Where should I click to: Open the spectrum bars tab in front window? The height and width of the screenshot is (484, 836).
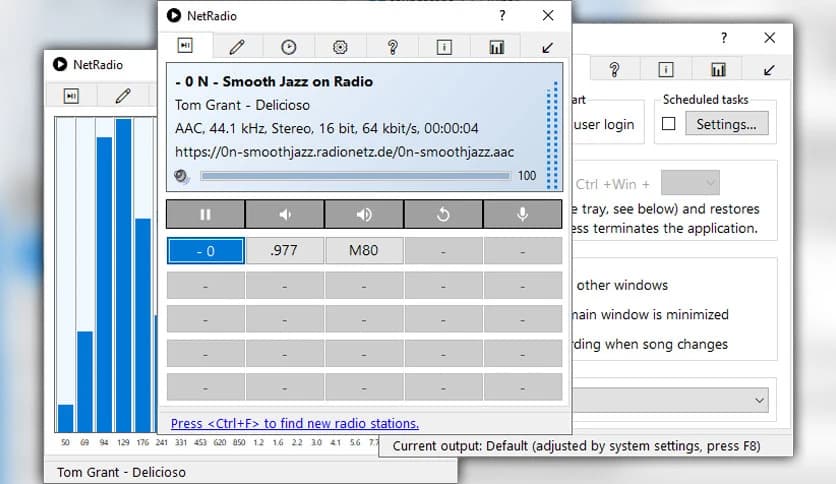pyautogui.click(x=496, y=47)
